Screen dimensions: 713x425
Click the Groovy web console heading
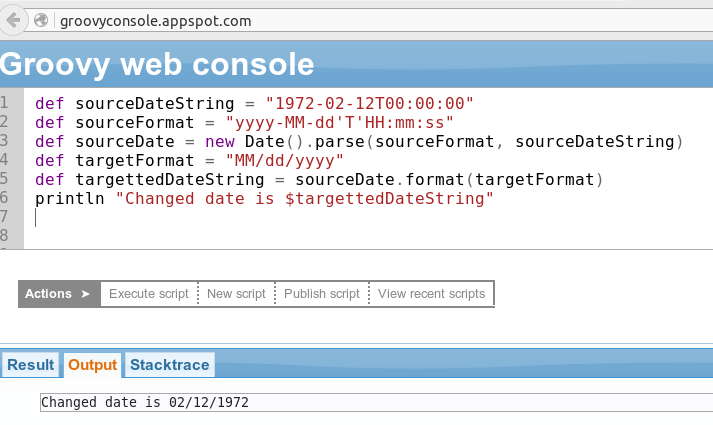157,64
